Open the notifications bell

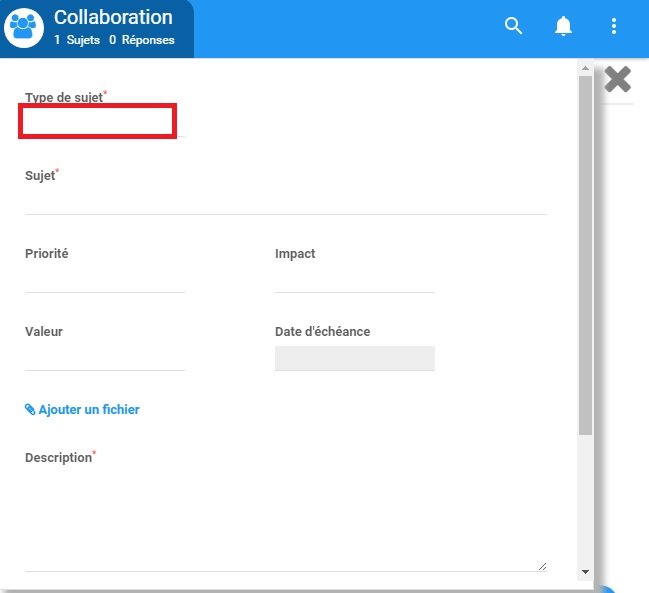tap(564, 27)
